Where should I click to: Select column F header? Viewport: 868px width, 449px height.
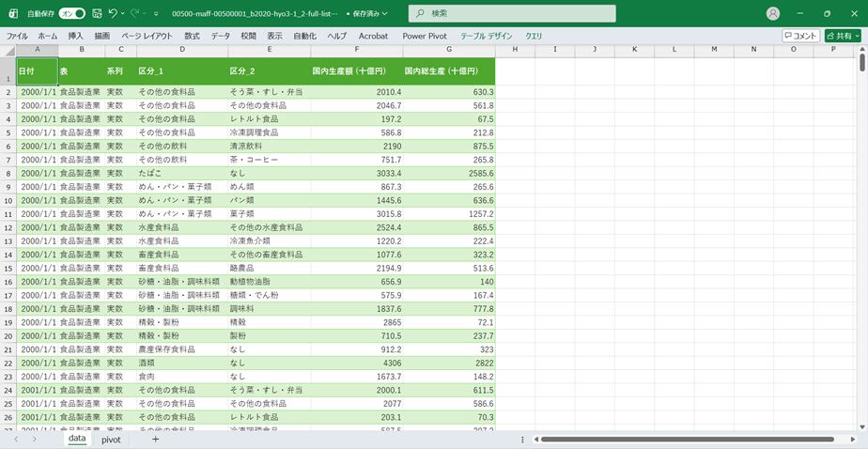pyautogui.click(x=356, y=50)
